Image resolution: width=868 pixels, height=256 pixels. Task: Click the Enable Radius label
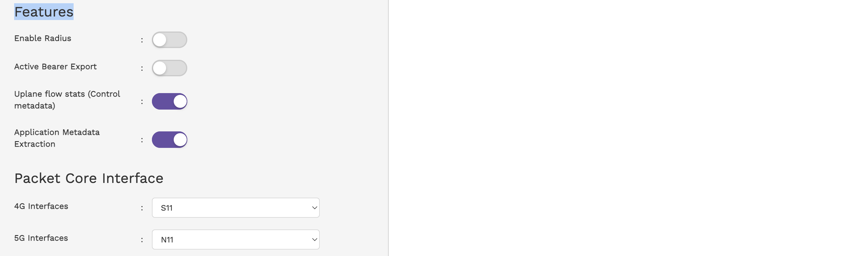tap(43, 39)
